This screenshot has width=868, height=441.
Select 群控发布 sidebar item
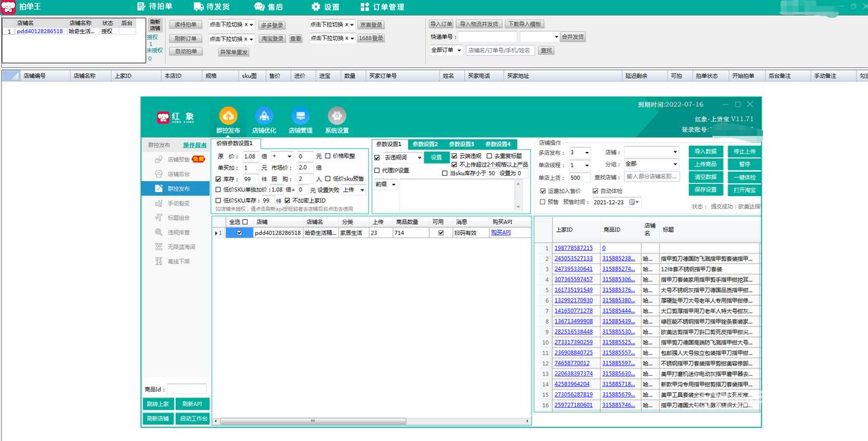(x=176, y=188)
